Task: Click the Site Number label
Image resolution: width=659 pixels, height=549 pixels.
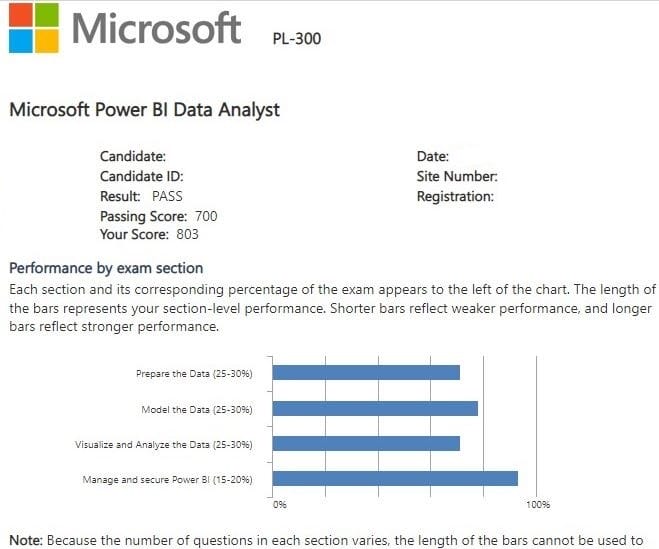Action: tap(457, 176)
